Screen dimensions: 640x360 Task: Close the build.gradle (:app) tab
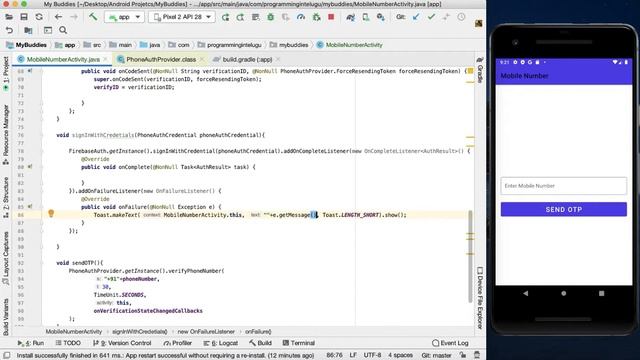[x=278, y=60]
